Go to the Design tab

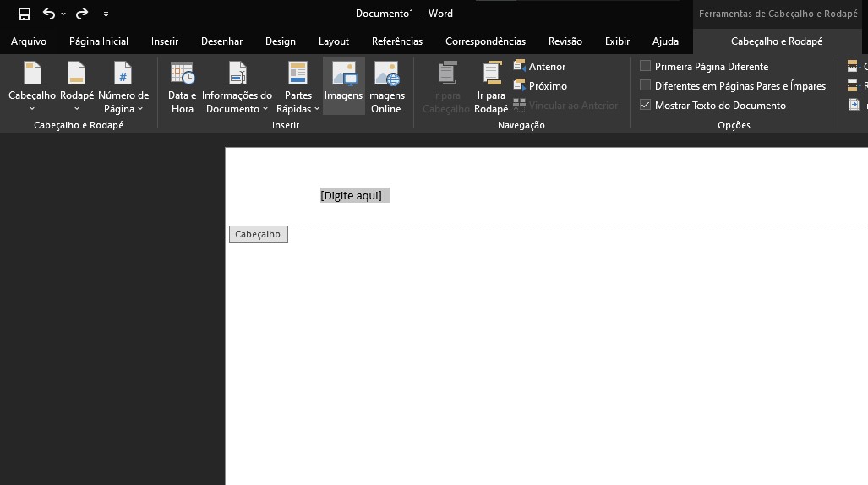[x=280, y=41]
